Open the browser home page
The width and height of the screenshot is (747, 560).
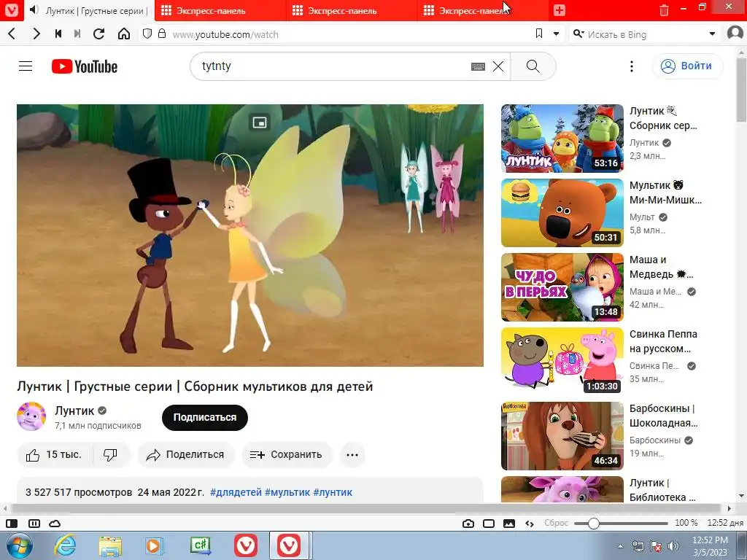124,34
